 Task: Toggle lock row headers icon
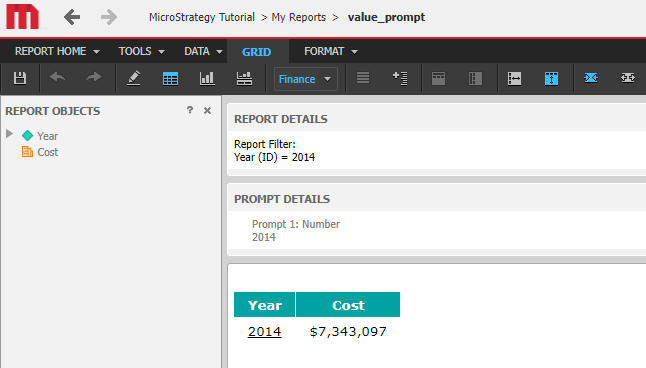tap(514, 78)
